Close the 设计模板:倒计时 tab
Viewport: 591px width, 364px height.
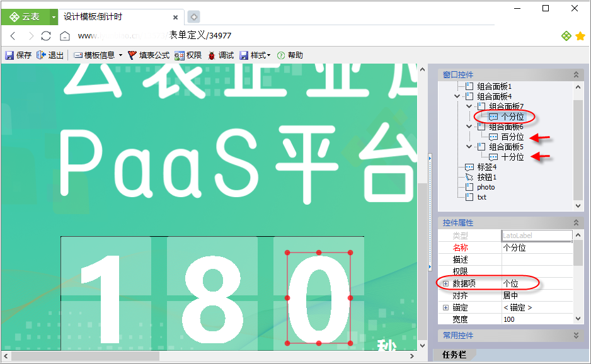(x=175, y=18)
